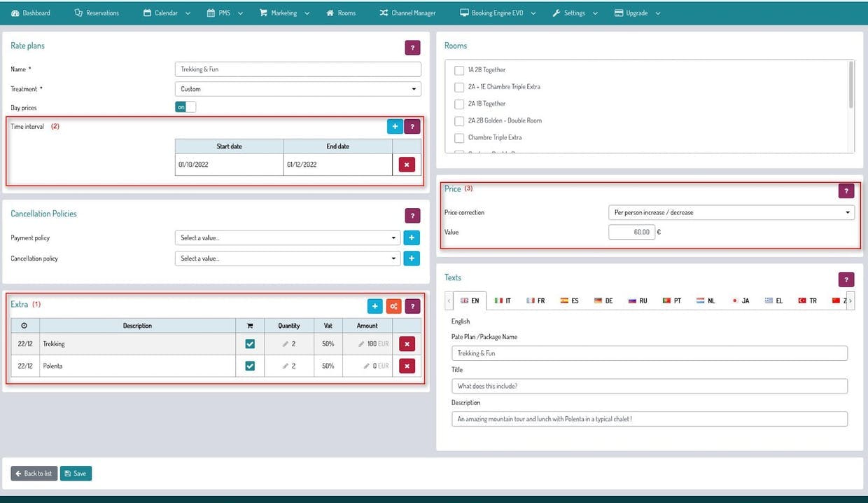Viewport: 868px width, 503px height.
Task: Check the 2A + 1E Chambre Triple Extra room
Action: 459,87
